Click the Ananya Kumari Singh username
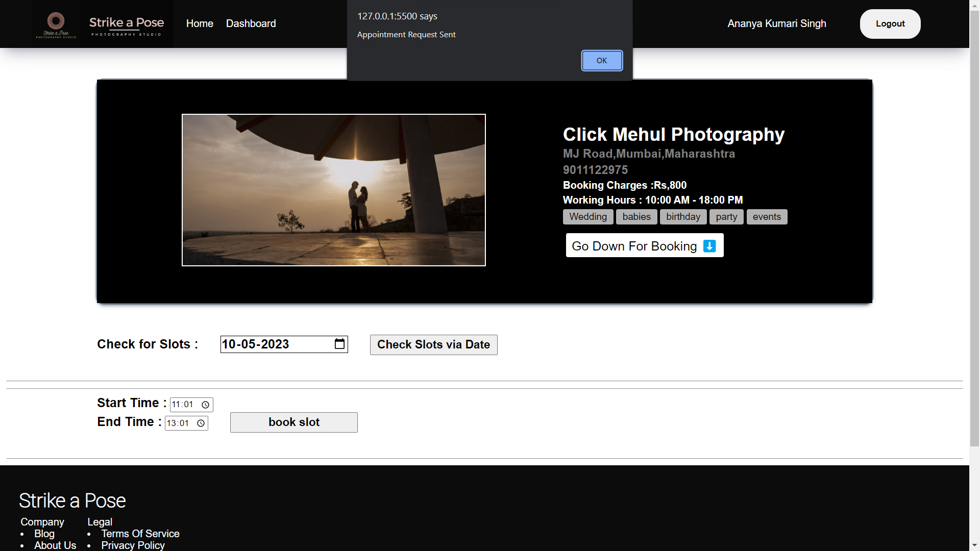This screenshot has height=551, width=980. click(x=777, y=23)
